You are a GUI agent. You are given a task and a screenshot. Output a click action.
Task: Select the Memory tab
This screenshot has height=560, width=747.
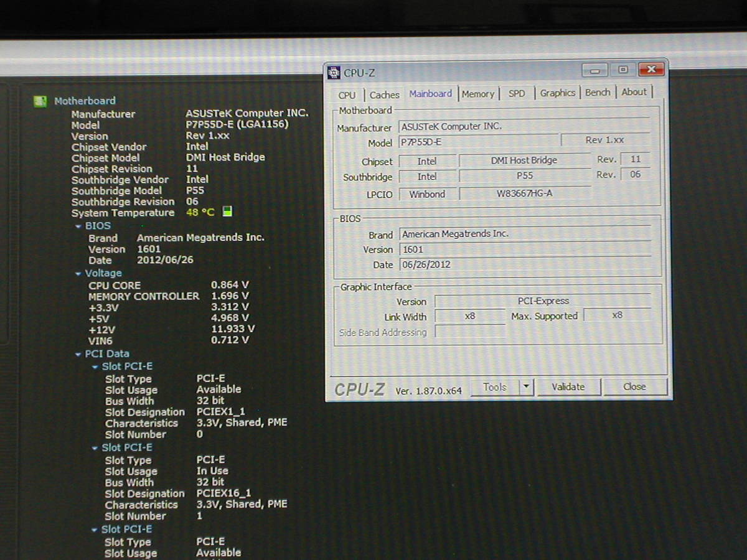477,94
